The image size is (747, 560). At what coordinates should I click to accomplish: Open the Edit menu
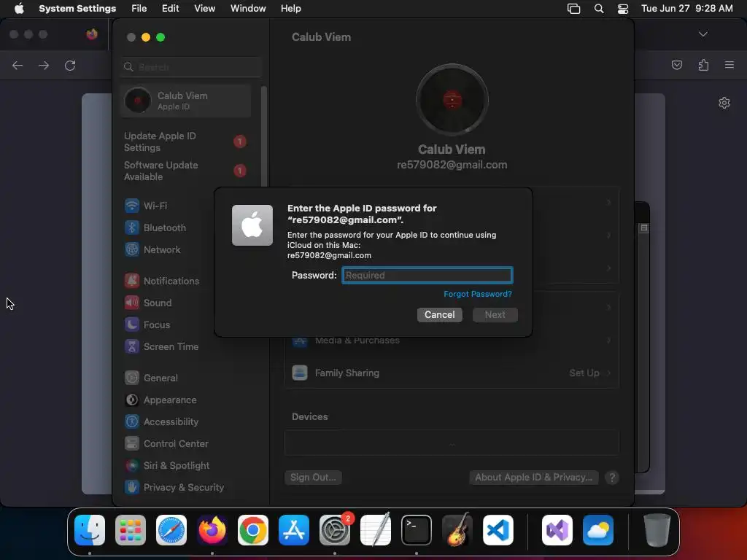[170, 9]
